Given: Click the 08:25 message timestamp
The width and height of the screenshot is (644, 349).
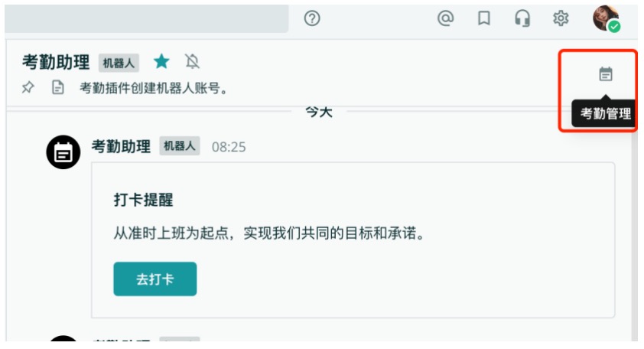Looking at the screenshot, I should tap(229, 147).
